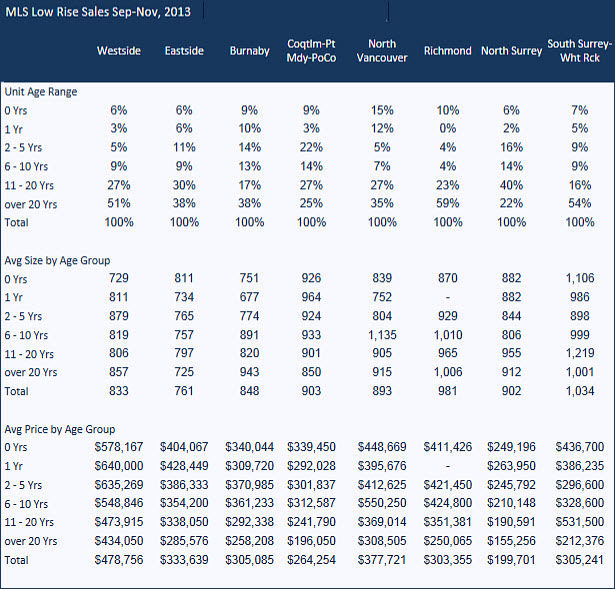This screenshot has width=615, height=589.
Task: Select the size value 1,010 under Richmond
Action: pos(448,335)
